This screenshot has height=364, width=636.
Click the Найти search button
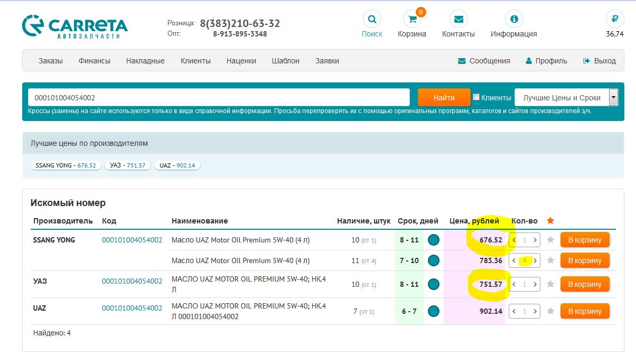(444, 97)
